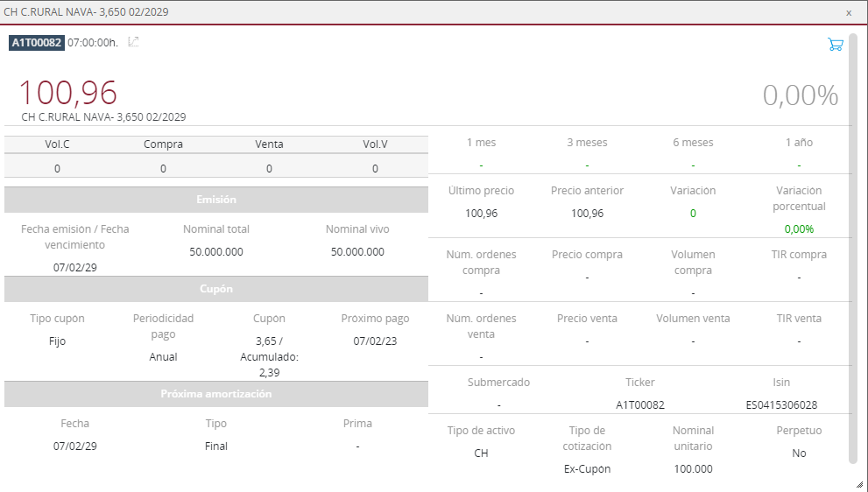Click the Vol.C column header
This screenshot has height=492, width=868.
[x=57, y=144]
